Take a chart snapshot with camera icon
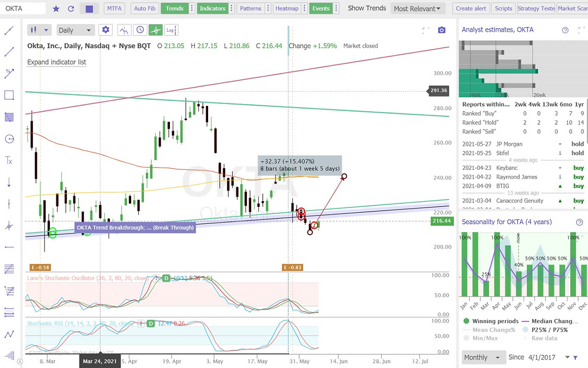This screenshot has height=368, width=588. coord(442,31)
